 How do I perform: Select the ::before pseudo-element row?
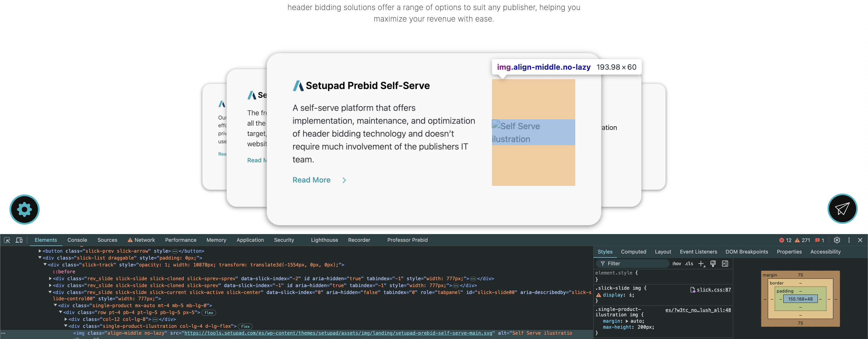64,272
